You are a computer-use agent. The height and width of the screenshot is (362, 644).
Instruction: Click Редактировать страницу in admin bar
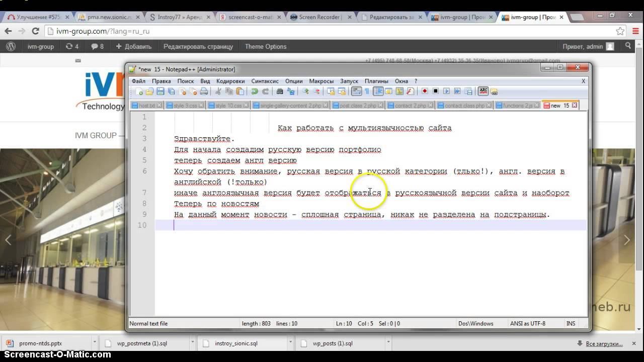point(198,46)
